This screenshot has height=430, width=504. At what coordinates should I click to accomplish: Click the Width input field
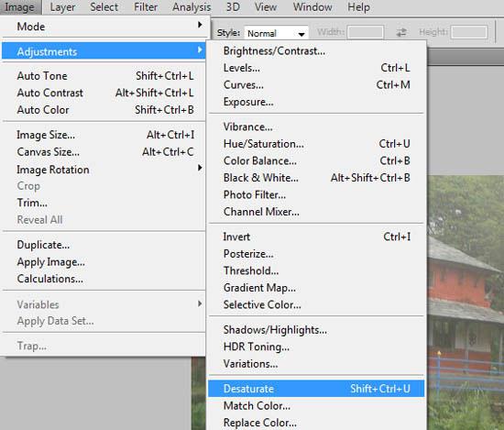click(x=365, y=32)
